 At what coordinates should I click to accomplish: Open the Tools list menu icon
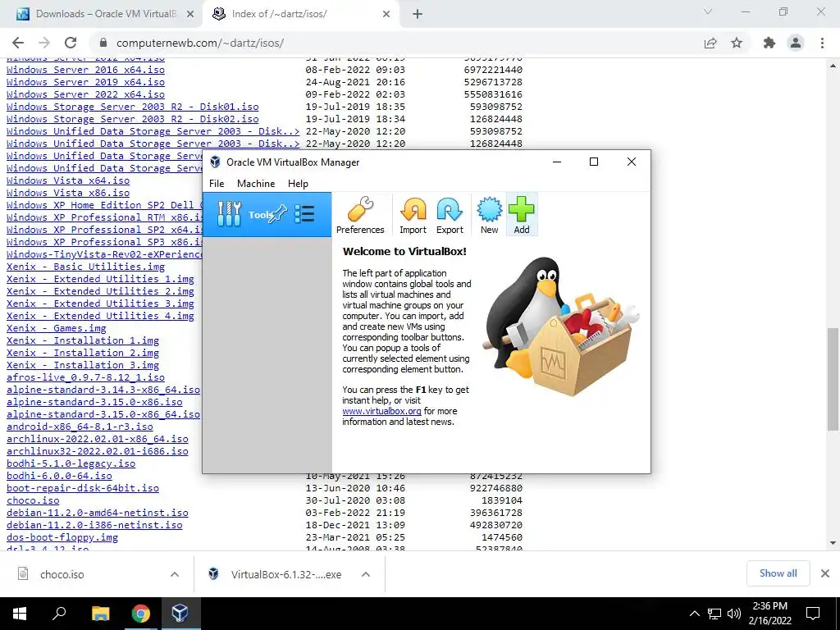tap(304, 214)
